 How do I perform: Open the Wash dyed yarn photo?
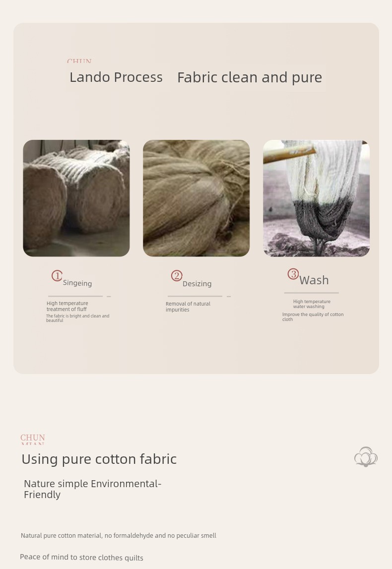pos(316,198)
